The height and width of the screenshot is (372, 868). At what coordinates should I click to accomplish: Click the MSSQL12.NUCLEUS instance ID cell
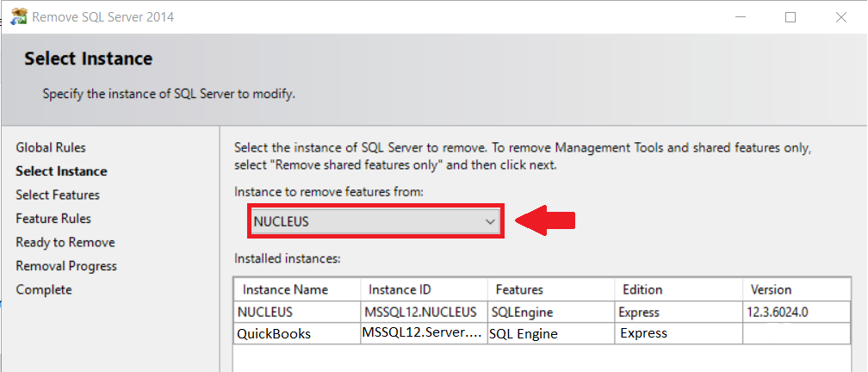click(x=422, y=312)
